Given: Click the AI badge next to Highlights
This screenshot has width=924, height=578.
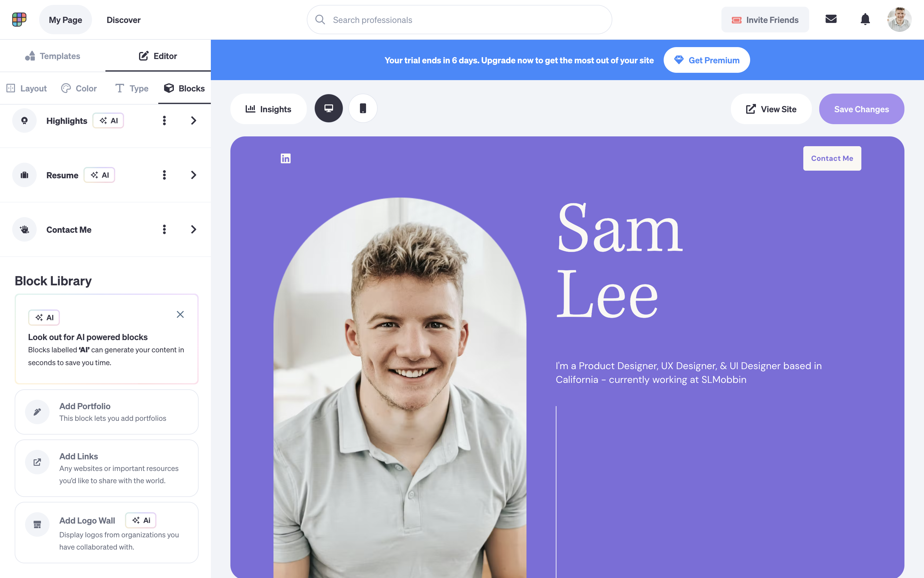Looking at the screenshot, I should [x=108, y=120].
